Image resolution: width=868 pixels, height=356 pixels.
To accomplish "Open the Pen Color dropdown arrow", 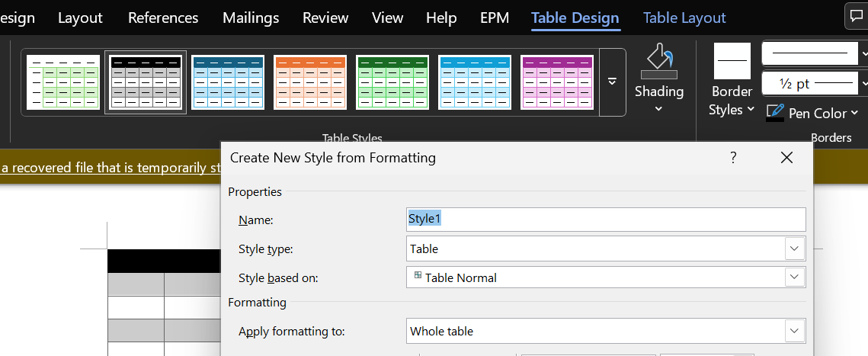I will coord(854,113).
